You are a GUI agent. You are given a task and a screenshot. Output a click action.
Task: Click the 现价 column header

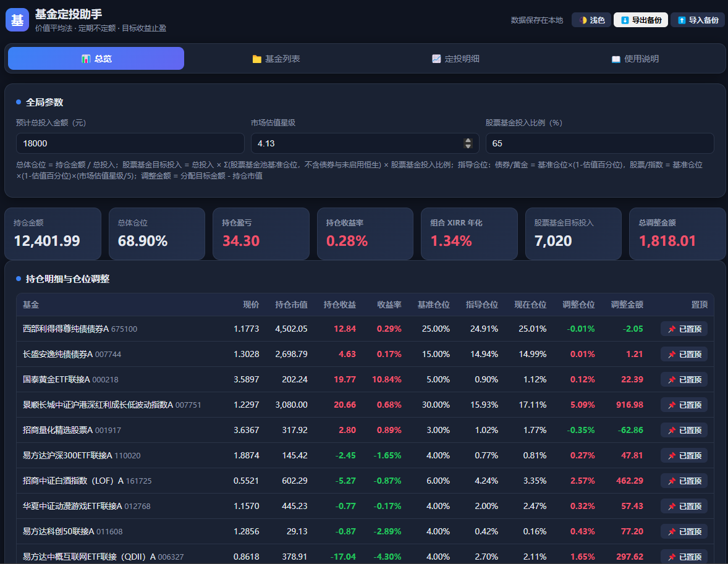point(251,305)
